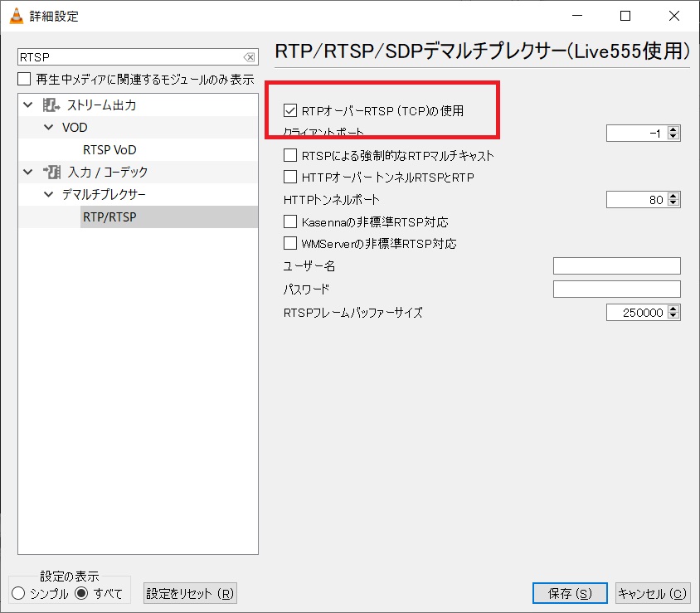Click inside the ユーザー名 input field
Viewport: 700px width, 613px height.
(616, 265)
